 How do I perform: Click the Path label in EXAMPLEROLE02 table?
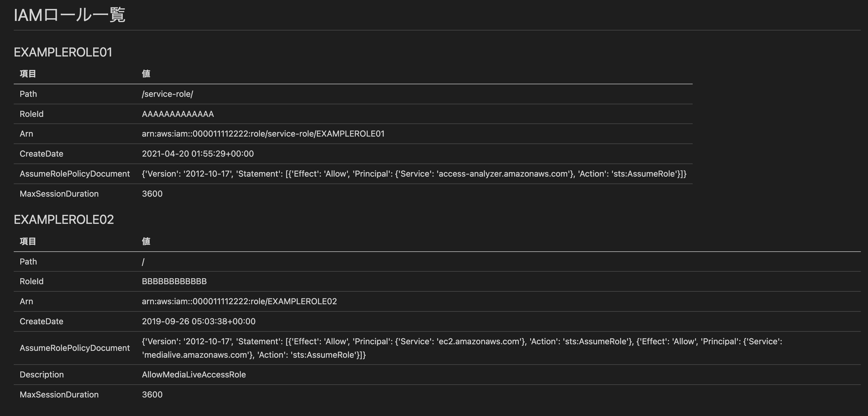pyautogui.click(x=28, y=261)
